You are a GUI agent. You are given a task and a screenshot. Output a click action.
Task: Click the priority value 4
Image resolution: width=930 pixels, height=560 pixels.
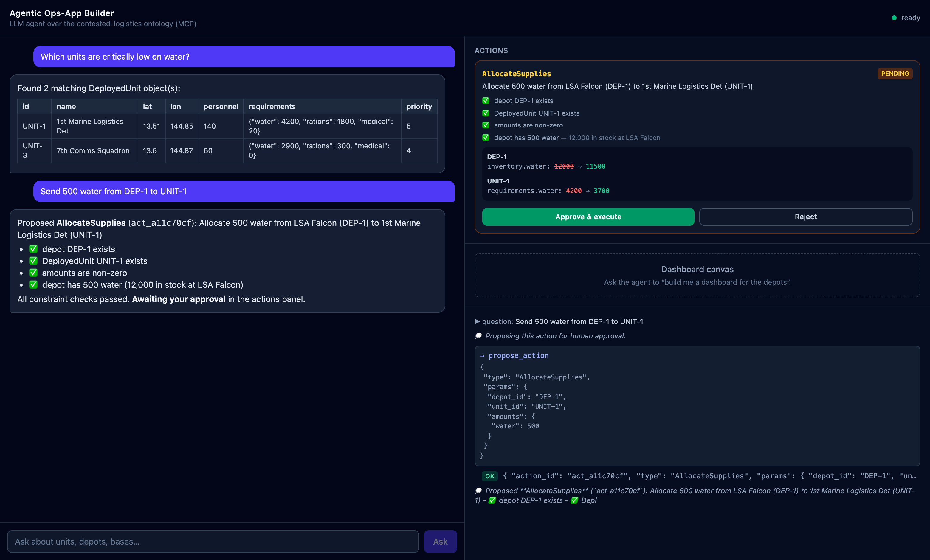point(419,150)
